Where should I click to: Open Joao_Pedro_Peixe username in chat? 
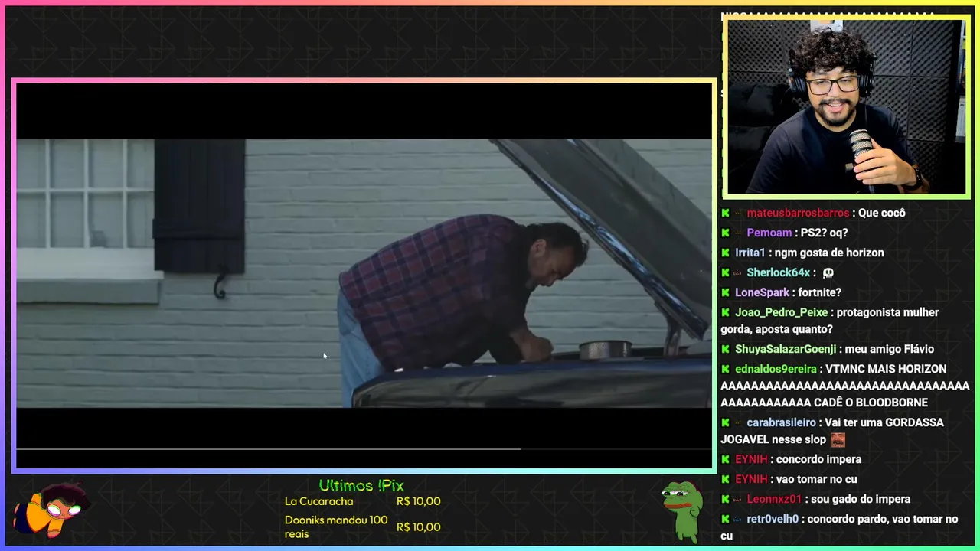pyautogui.click(x=782, y=312)
